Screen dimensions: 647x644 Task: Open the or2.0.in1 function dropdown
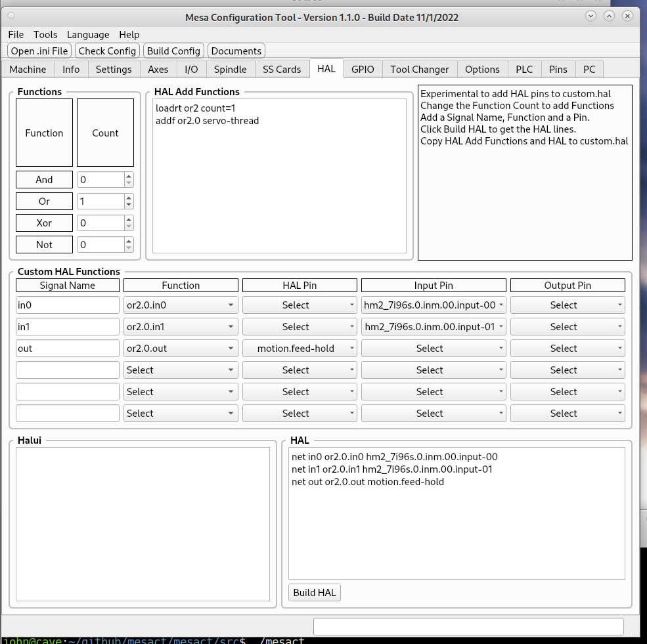(181, 326)
